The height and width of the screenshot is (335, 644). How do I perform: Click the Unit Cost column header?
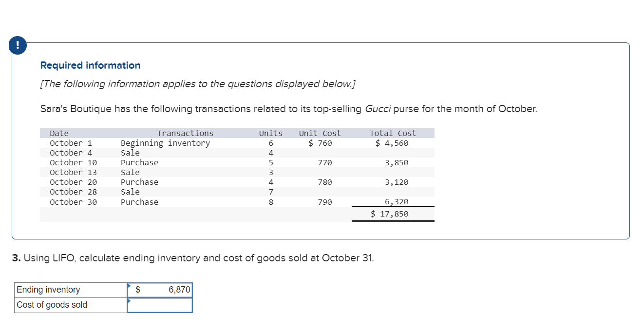tap(319, 133)
